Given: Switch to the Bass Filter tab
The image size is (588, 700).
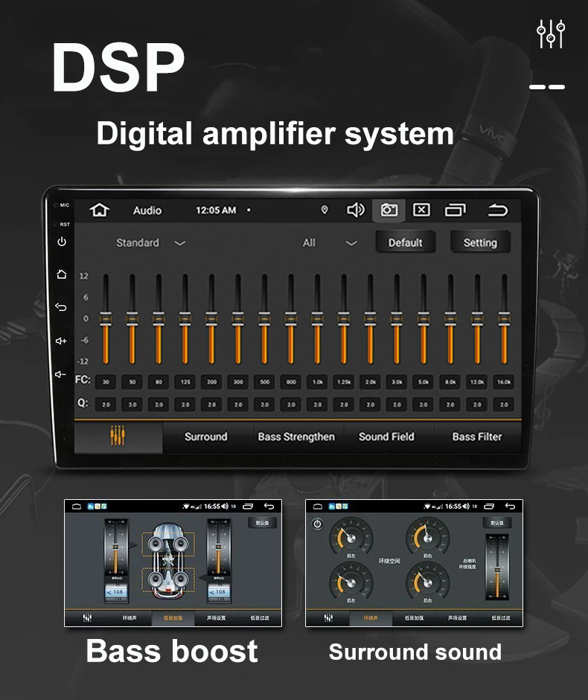Looking at the screenshot, I should (x=477, y=437).
